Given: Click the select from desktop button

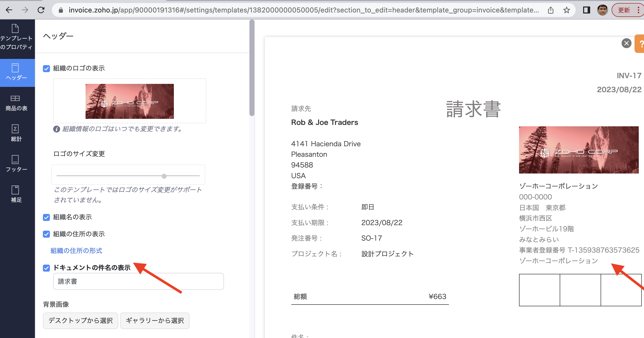Looking at the screenshot, I should [80, 321].
